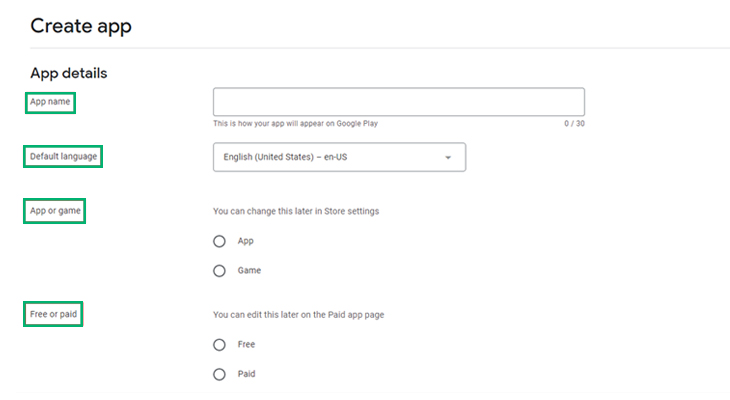Click the App or game label
Screen dimensions: 730x400
tap(55, 210)
